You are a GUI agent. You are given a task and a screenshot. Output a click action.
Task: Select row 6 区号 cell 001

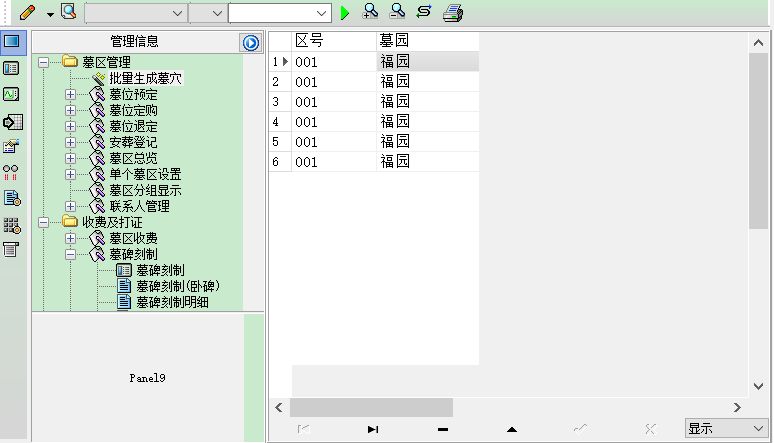coord(334,162)
